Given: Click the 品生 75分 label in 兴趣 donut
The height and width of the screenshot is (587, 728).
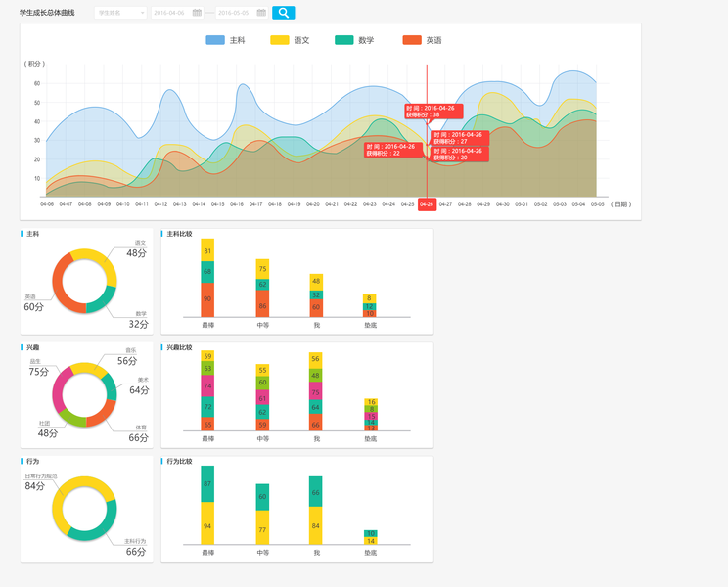Looking at the screenshot, I should 38,368.
